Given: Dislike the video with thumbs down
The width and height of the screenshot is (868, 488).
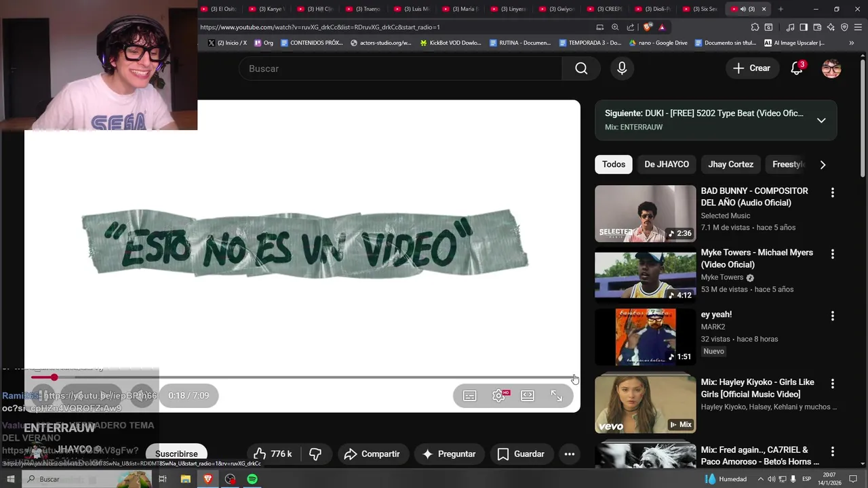Looking at the screenshot, I should (x=315, y=454).
